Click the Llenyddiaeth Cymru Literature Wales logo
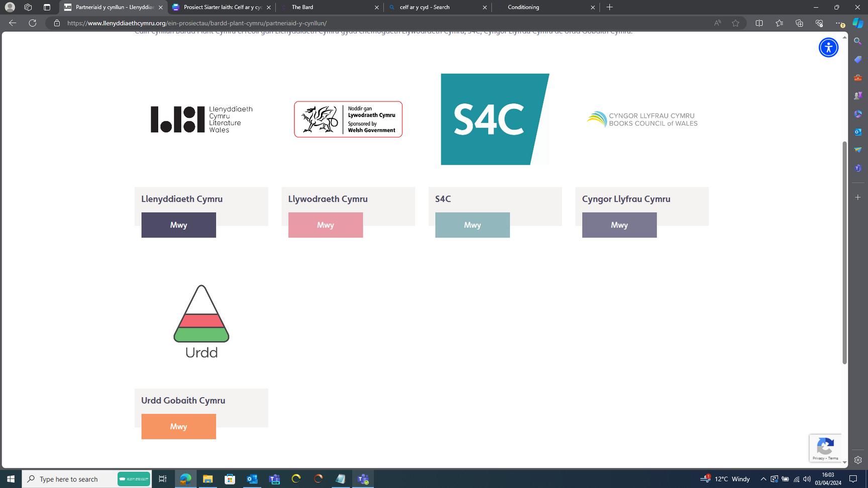Image resolution: width=868 pixels, height=488 pixels. click(201, 119)
